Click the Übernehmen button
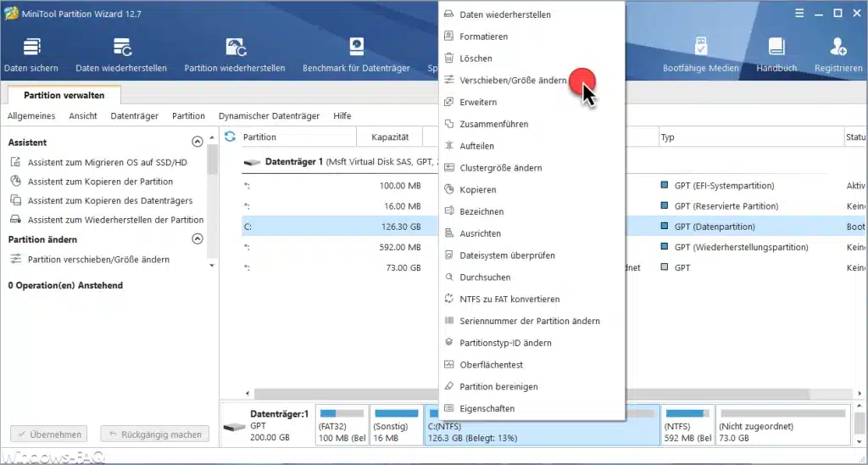Image resolution: width=868 pixels, height=465 pixels. click(48, 434)
